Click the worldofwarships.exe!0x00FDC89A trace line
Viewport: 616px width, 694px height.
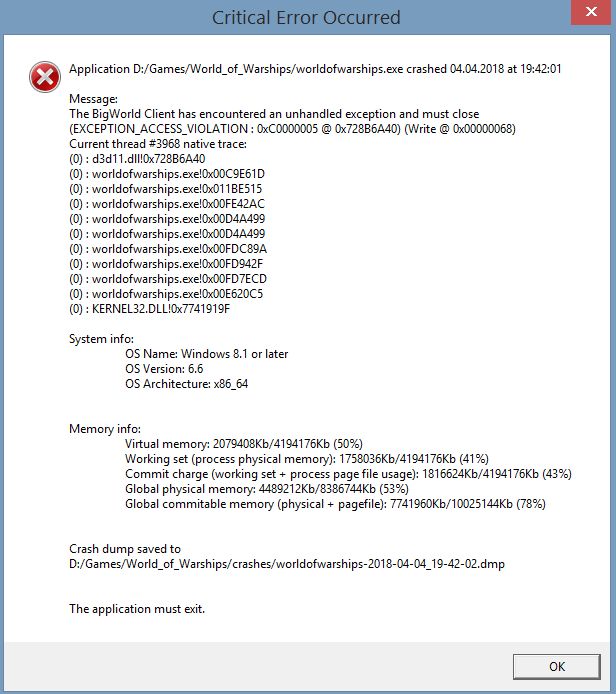pyautogui.click(x=168, y=249)
